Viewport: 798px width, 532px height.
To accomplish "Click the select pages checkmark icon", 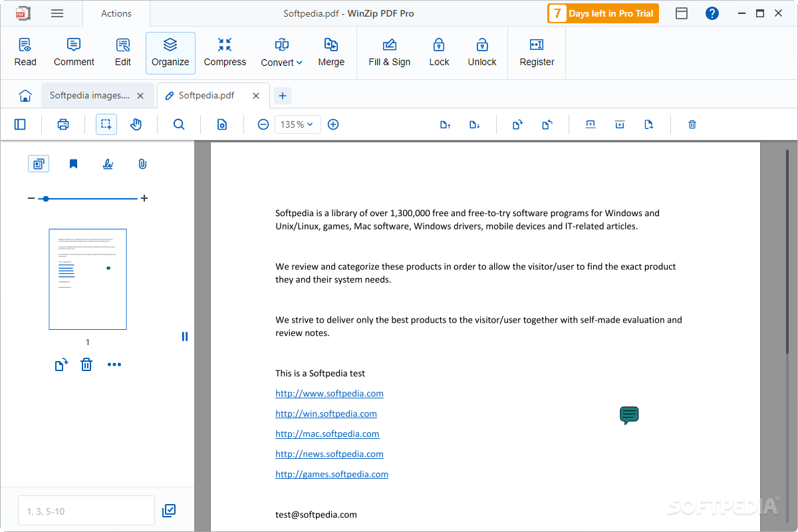I will (170, 511).
